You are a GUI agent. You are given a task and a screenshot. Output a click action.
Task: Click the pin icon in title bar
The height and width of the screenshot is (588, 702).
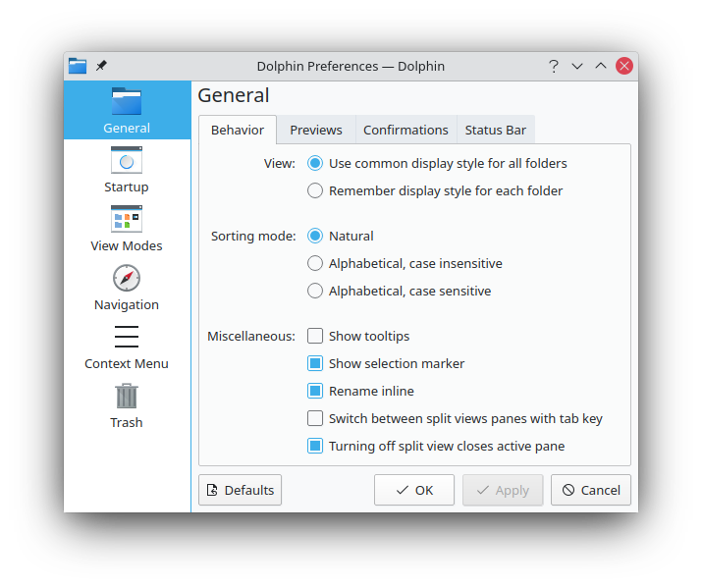pyautogui.click(x=101, y=66)
